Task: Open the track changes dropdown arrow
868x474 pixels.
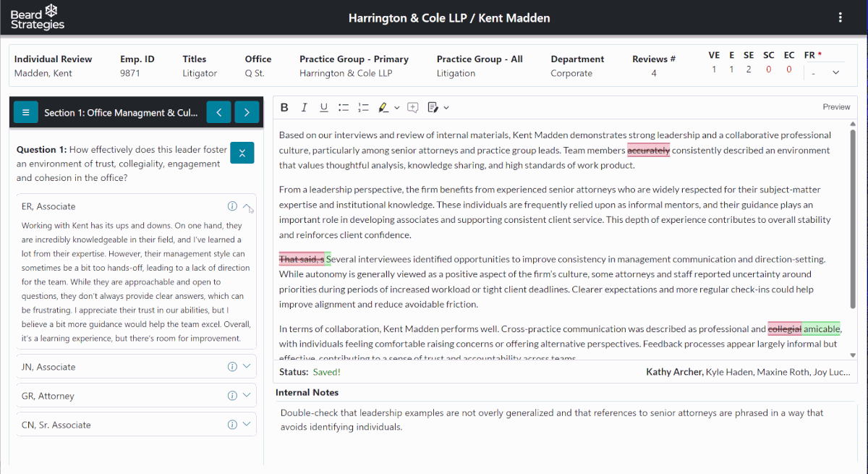Action: tap(446, 108)
